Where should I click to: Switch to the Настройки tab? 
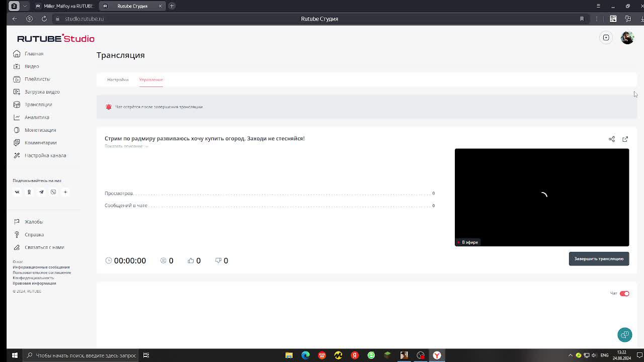[x=118, y=79]
